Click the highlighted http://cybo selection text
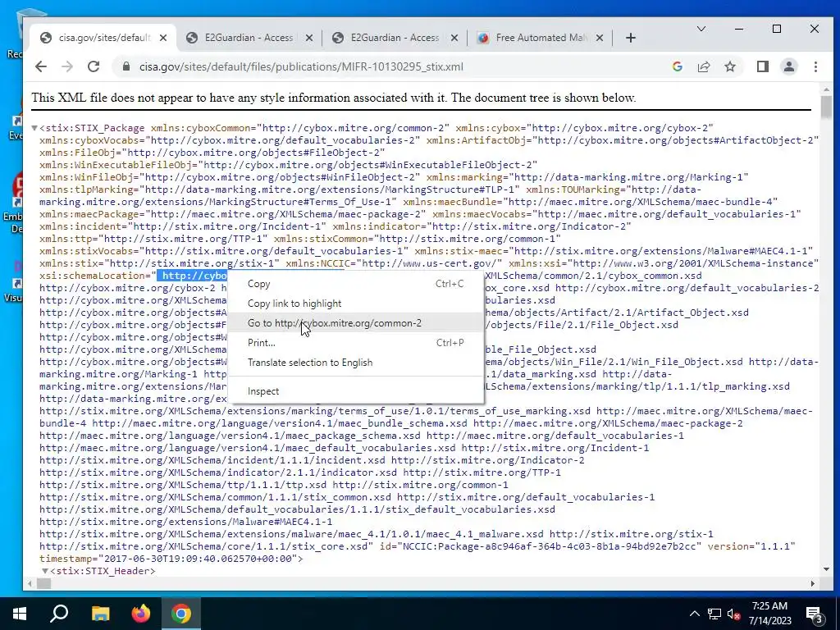 (192, 276)
